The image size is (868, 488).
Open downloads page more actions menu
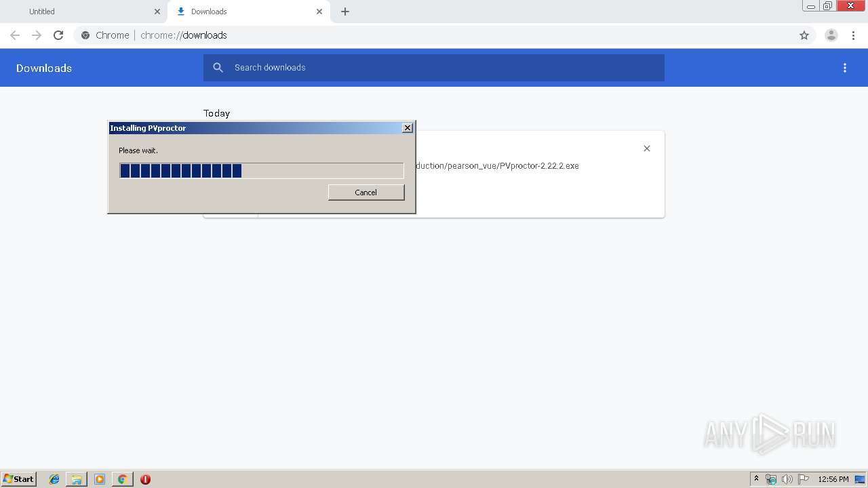pyautogui.click(x=845, y=68)
